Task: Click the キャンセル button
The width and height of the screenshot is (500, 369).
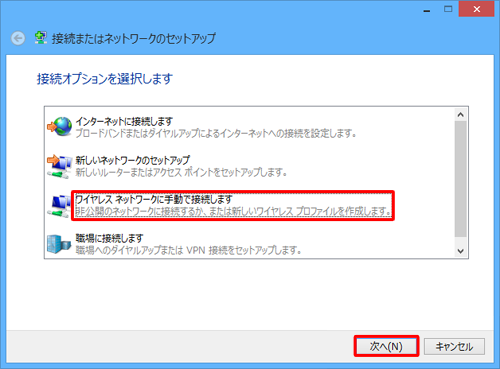Action: [454, 347]
